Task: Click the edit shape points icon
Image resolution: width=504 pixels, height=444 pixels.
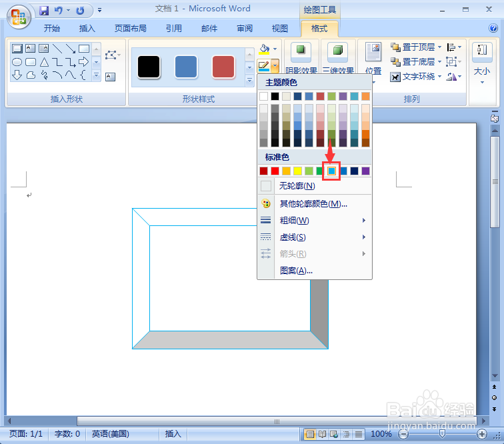Action: (111, 55)
